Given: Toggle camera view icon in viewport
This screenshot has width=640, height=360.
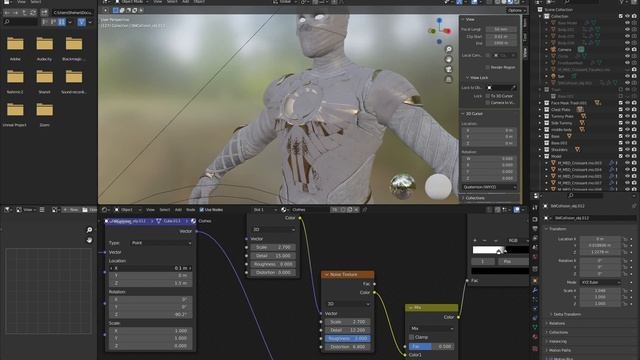Looking at the screenshot, I should [x=449, y=70].
